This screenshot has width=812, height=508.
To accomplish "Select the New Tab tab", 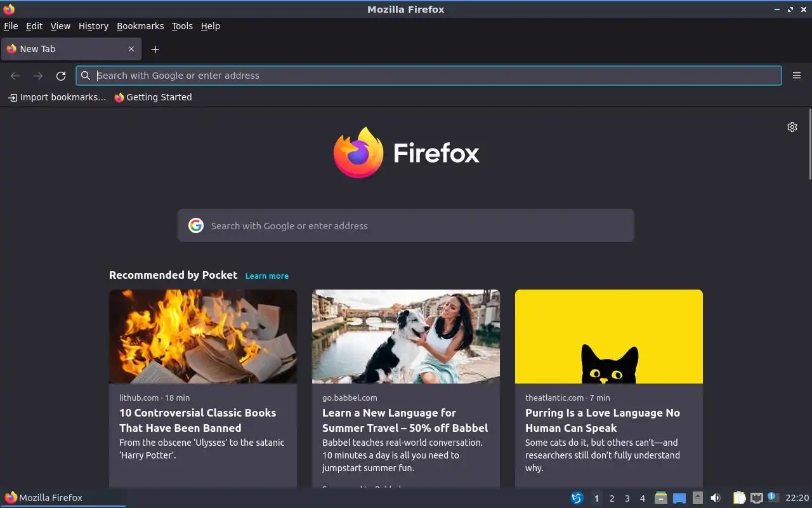I will click(x=70, y=49).
